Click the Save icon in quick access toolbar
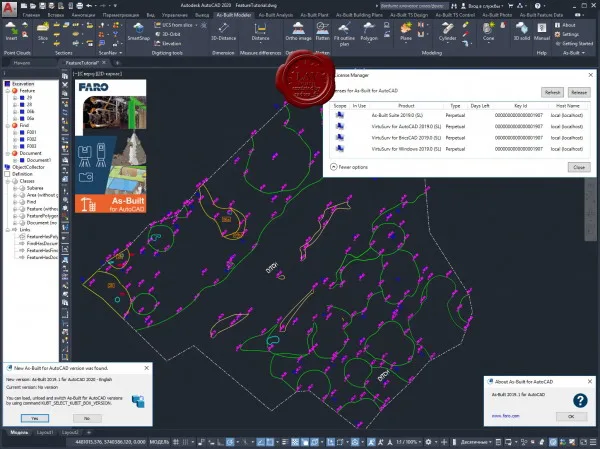The image size is (600, 449). pyautogui.click(x=43, y=6)
